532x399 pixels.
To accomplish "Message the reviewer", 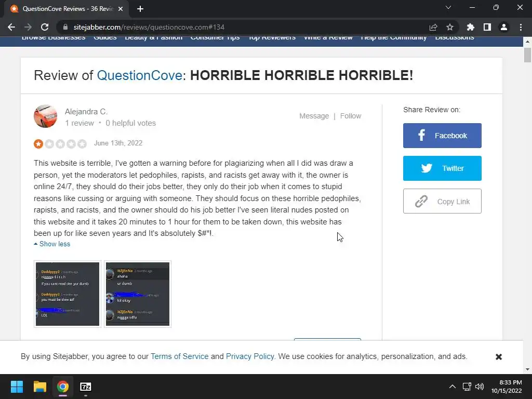I will tap(314, 116).
